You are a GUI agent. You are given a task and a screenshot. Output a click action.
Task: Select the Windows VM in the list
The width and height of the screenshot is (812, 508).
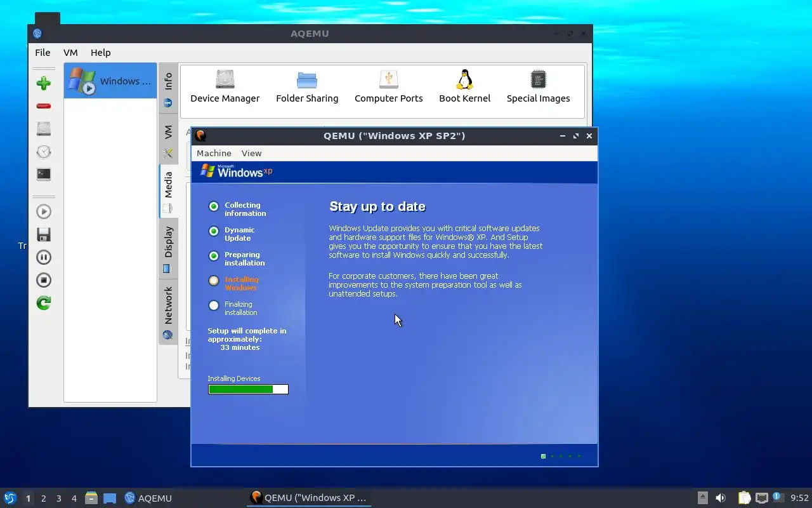(110, 81)
